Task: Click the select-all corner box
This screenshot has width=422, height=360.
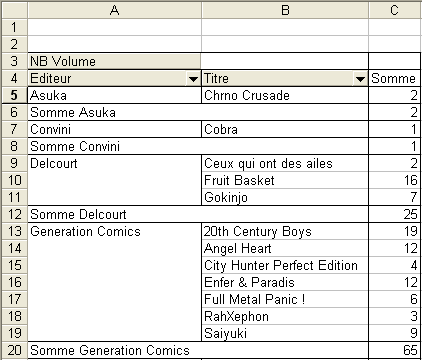Action: click(14, 10)
